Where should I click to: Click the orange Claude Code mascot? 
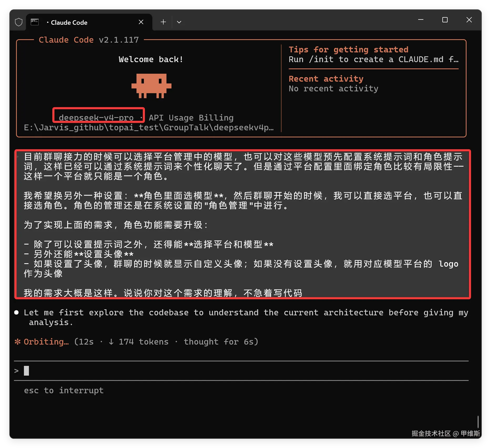[151, 86]
